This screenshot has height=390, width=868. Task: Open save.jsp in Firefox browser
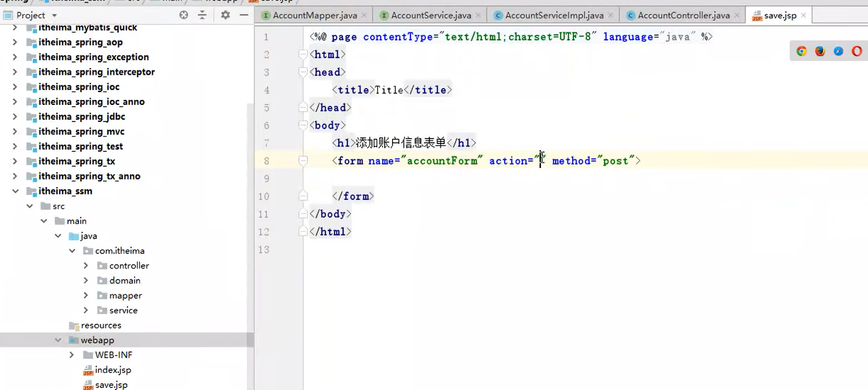(820, 51)
